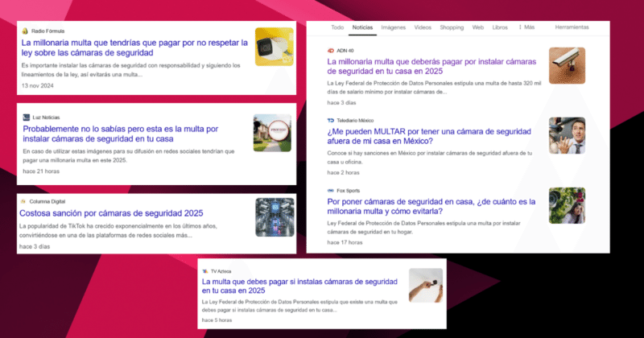Open the Todo search tab

tap(337, 27)
